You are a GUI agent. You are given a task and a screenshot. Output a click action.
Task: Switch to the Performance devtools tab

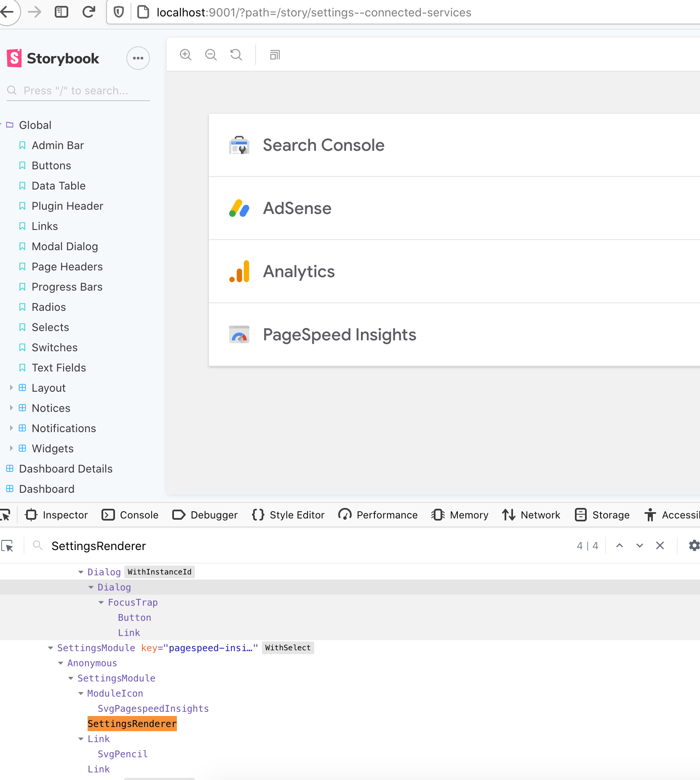point(378,515)
